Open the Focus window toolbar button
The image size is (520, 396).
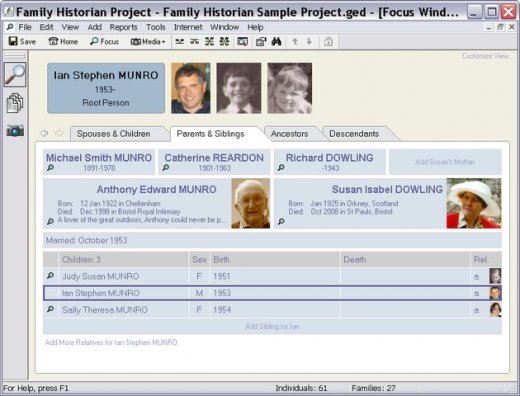click(x=104, y=41)
